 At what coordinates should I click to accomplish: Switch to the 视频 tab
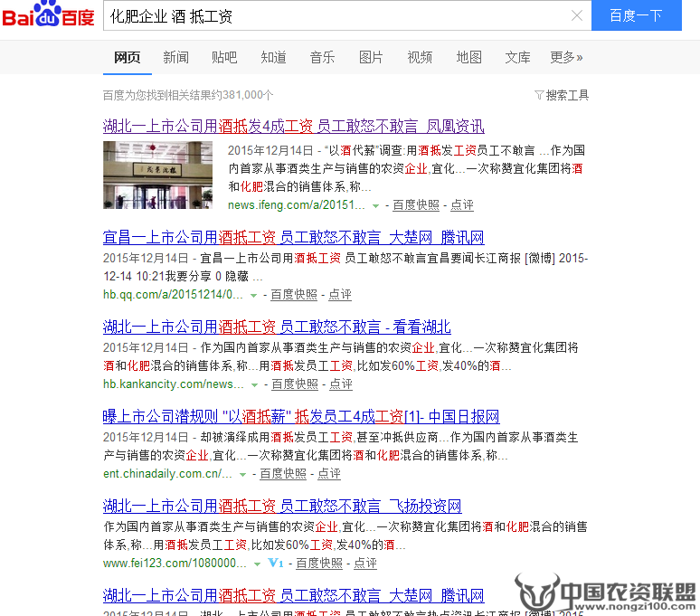420,58
